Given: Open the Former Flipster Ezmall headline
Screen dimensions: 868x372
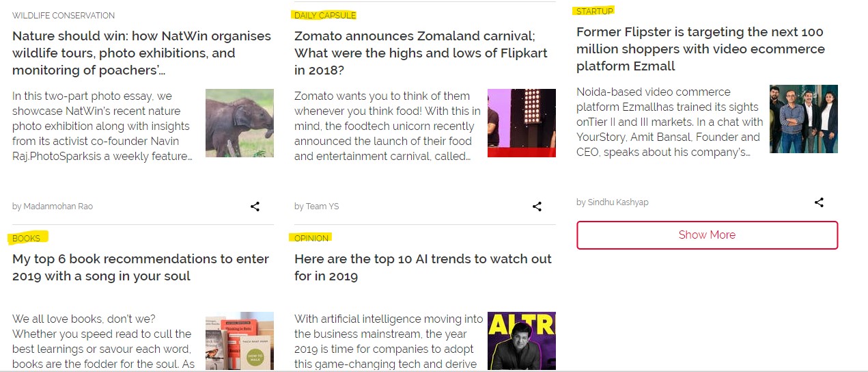Looking at the screenshot, I should (700, 49).
